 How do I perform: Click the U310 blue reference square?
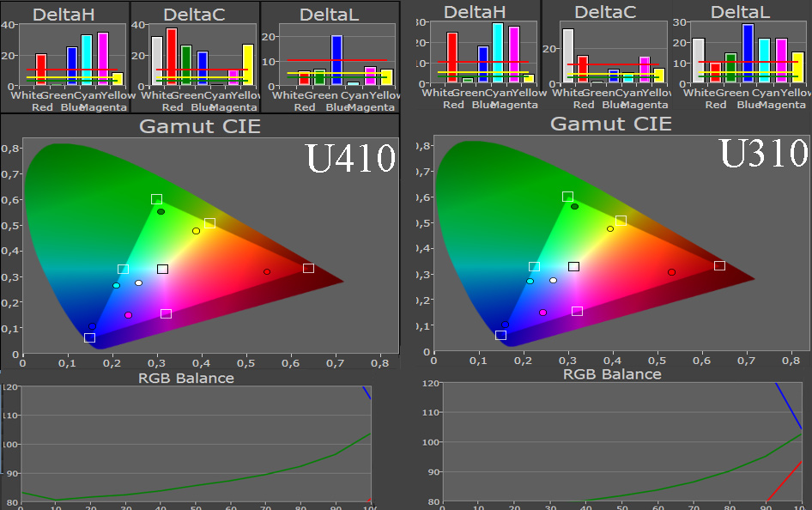pos(500,335)
